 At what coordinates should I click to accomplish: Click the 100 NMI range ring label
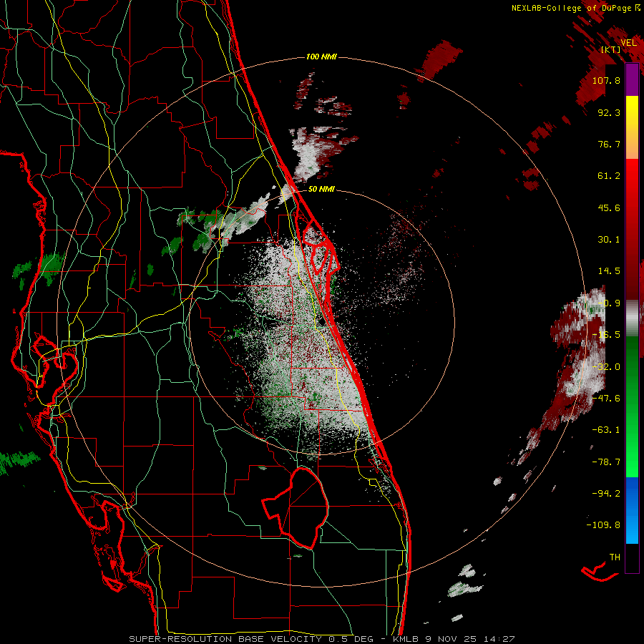[x=321, y=57]
